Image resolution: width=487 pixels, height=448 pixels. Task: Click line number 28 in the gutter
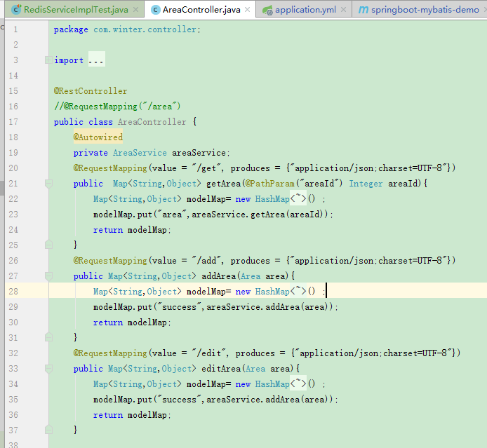click(13, 292)
